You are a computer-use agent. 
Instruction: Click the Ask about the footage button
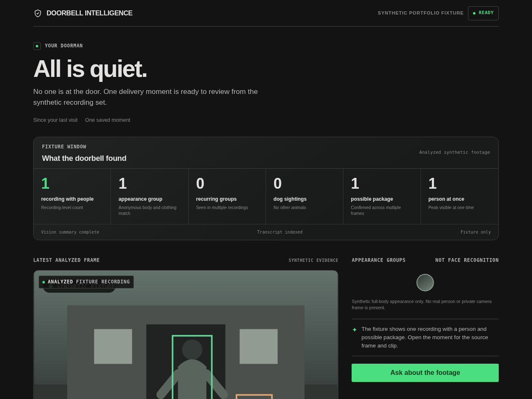click(x=425, y=373)
